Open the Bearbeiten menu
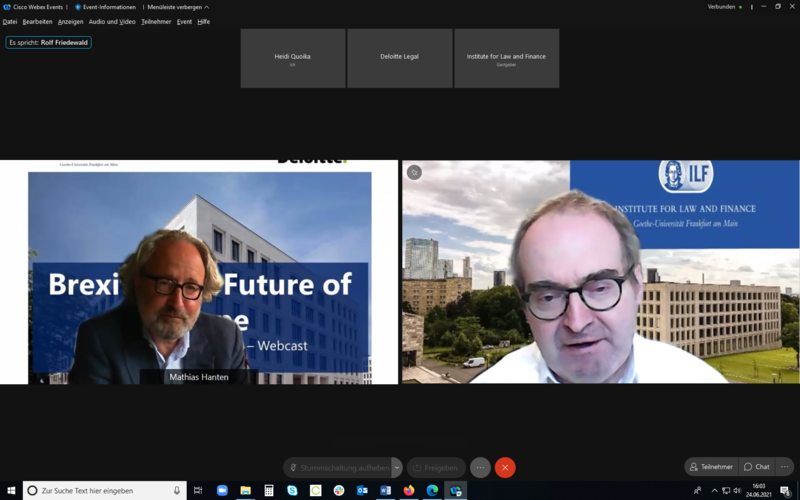The image size is (800, 500). tap(37, 21)
